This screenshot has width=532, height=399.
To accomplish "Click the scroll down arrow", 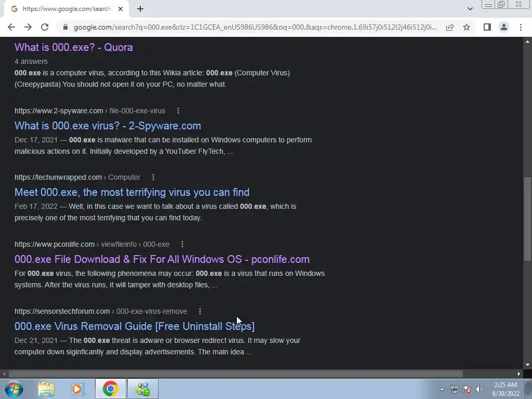I will coord(527,365).
